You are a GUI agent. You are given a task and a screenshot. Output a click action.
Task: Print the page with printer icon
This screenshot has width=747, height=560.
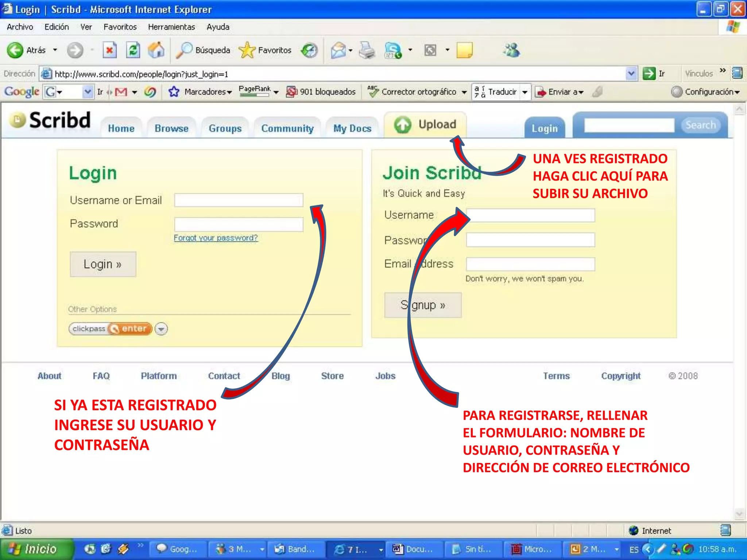click(367, 50)
